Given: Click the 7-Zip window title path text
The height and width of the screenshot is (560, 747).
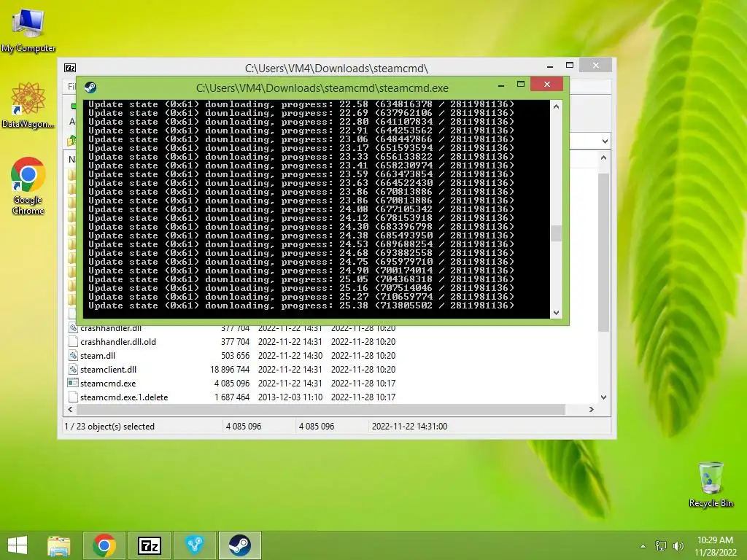Looking at the screenshot, I should (x=336, y=68).
